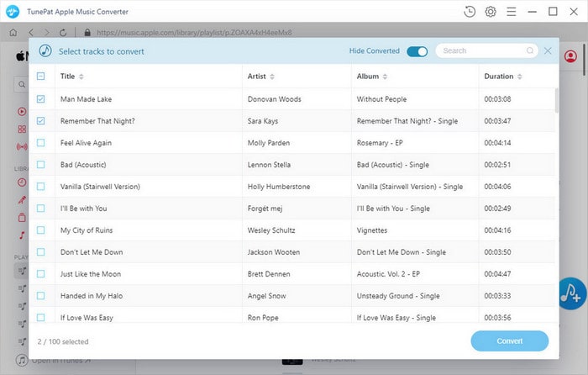Navigate back with left arrow
Viewport: 588px width, 375px height.
pyautogui.click(x=31, y=33)
